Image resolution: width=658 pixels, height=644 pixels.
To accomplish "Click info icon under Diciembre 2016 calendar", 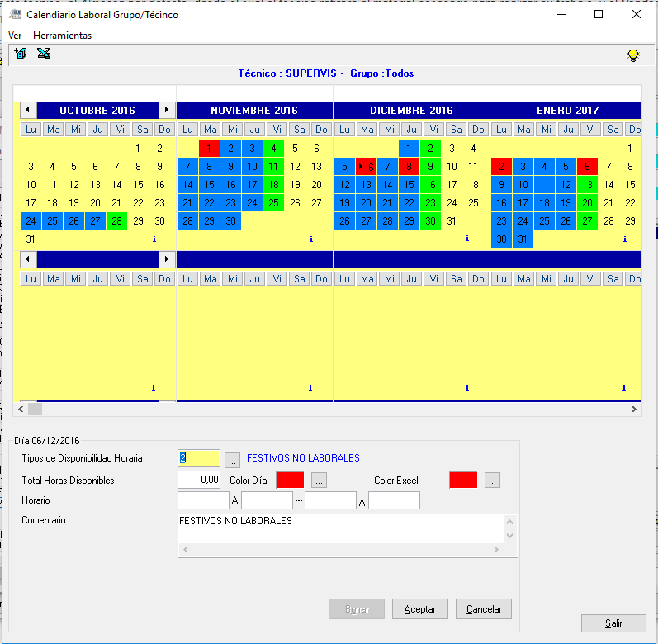I will [467, 239].
